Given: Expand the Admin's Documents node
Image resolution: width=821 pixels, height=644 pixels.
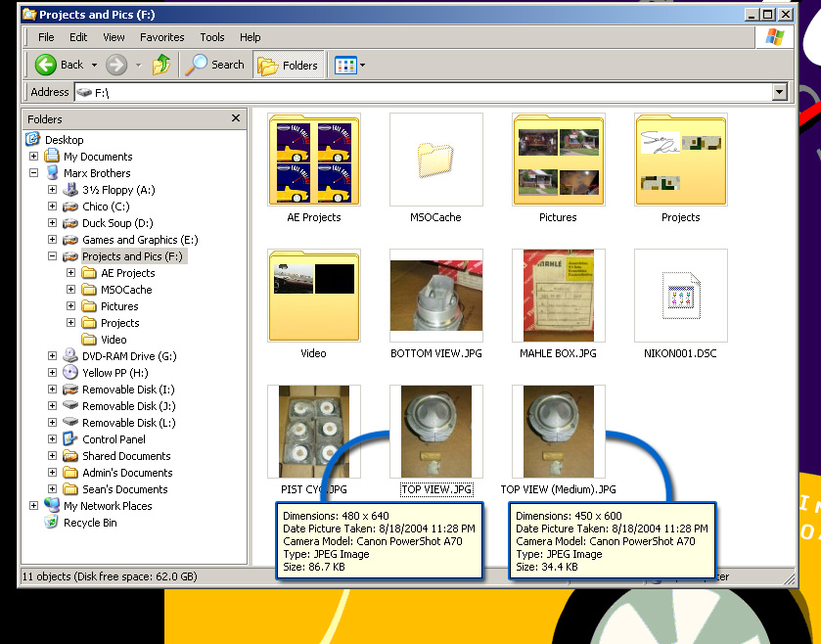Looking at the screenshot, I should coord(53,473).
